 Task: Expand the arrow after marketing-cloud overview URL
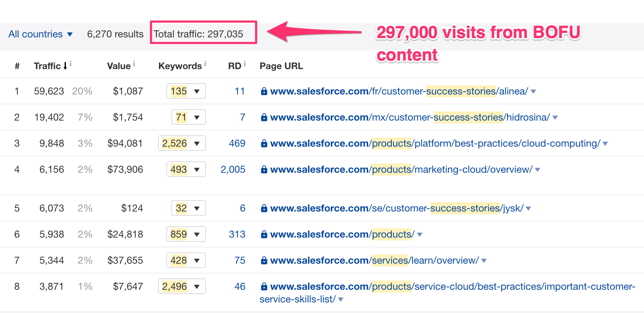(537, 170)
